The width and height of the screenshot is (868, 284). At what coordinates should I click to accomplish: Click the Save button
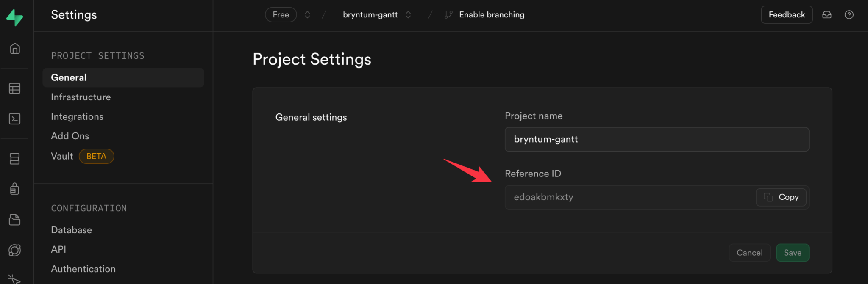coord(793,253)
